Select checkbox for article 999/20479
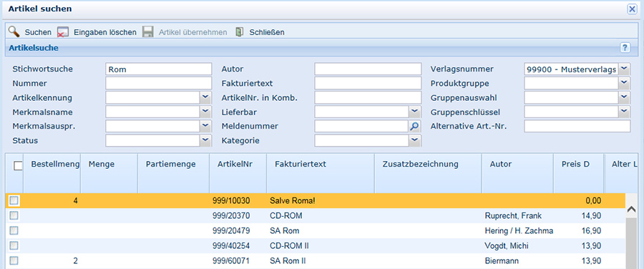This screenshot has width=644, height=269. [x=14, y=230]
